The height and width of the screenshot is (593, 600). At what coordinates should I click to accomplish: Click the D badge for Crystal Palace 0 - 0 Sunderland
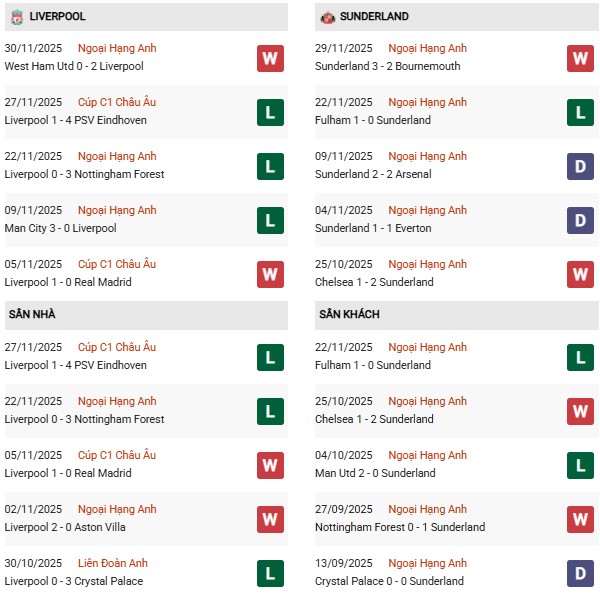580,573
